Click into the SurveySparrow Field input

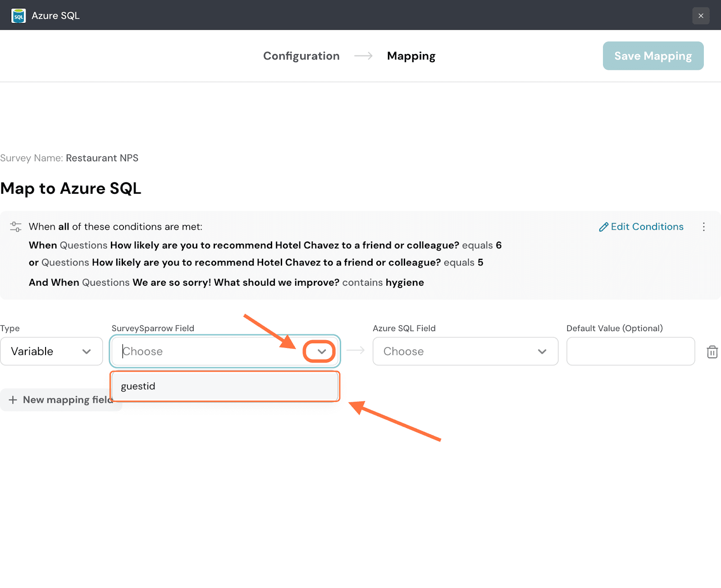[207, 351]
